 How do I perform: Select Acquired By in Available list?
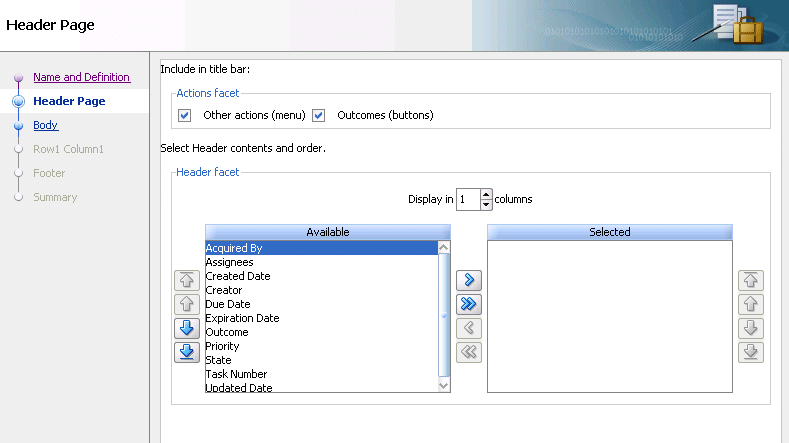pyautogui.click(x=322, y=248)
